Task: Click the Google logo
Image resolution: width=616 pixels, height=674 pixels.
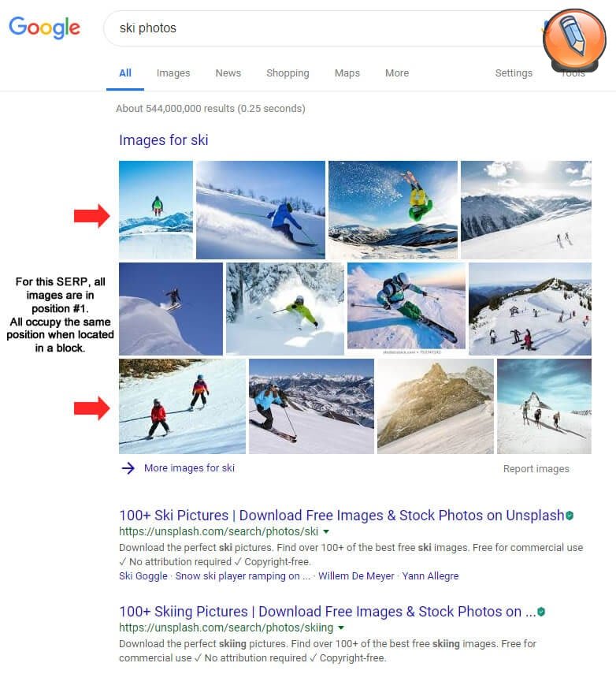Action: pos(45,28)
